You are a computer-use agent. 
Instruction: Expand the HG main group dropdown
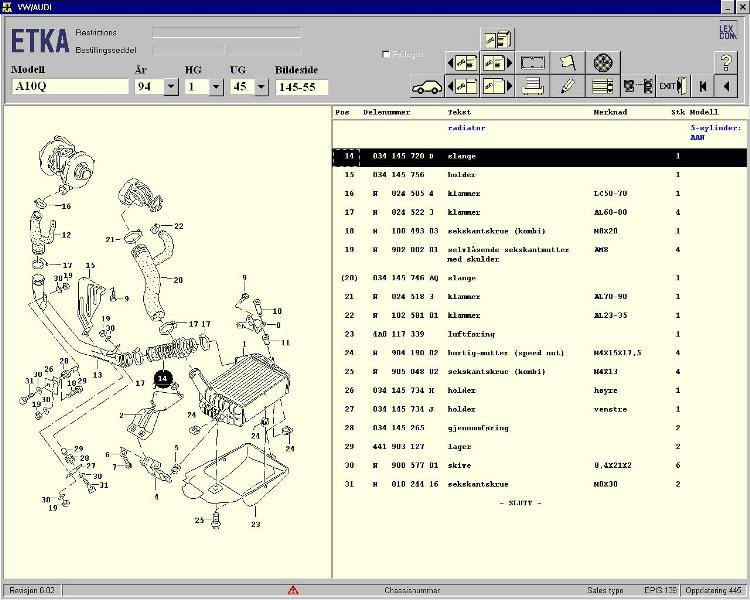[216, 87]
